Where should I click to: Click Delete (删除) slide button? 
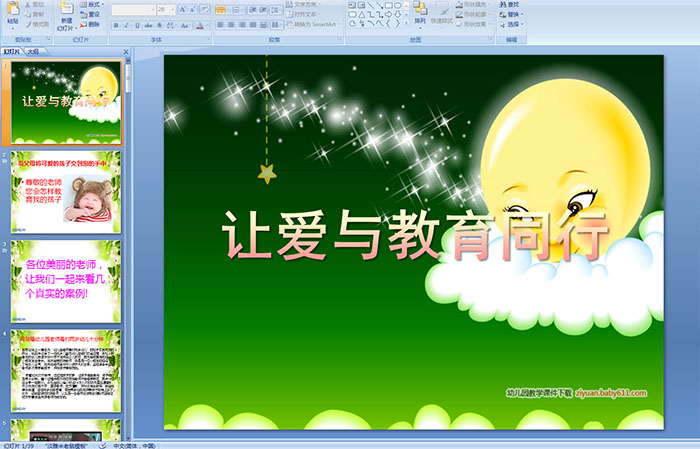[90, 24]
